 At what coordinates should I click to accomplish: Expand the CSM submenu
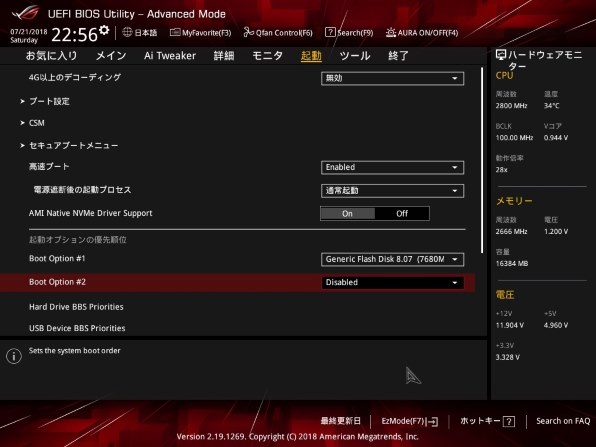point(36,123)
